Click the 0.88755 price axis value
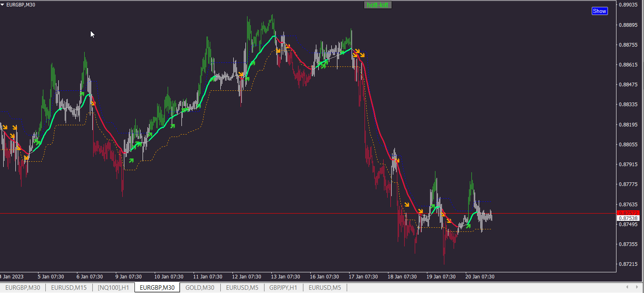 point(628,45)
